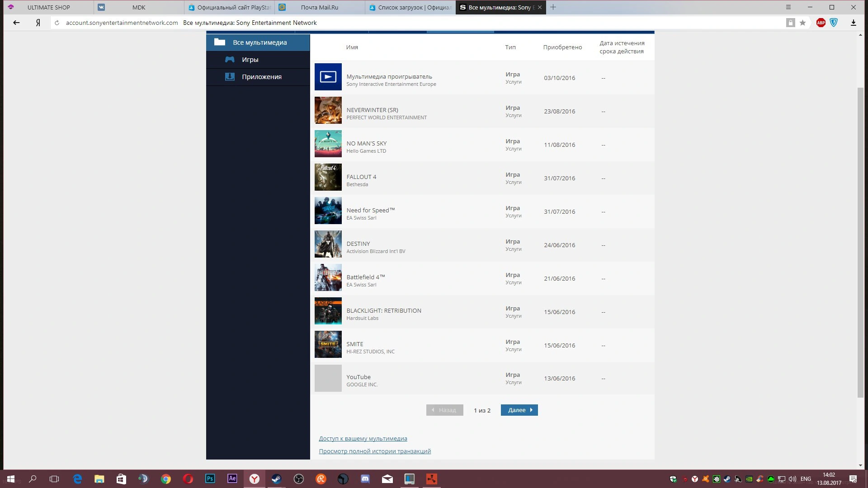This screenshot has width=868, height=488.
Task: Open the Доступ к вашему мультимедиа link
Action: 363,438
